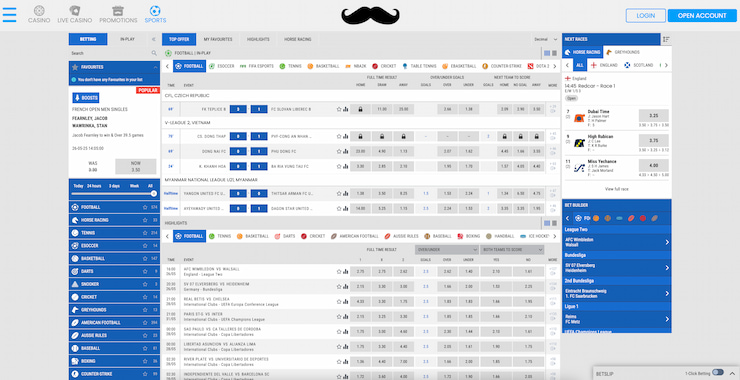
Task: Open the Casino section
Action: (x=39, y=15)
